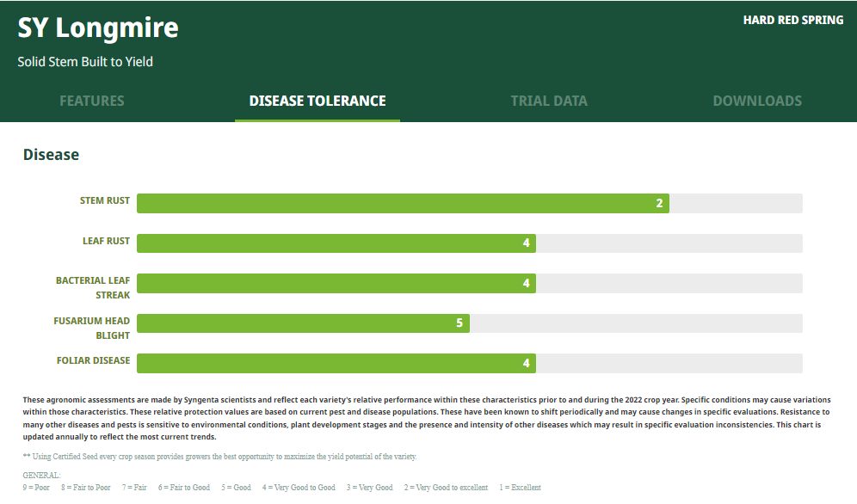
Task: Click the Hard Red Spring label
Action: (x=793, y=20)
